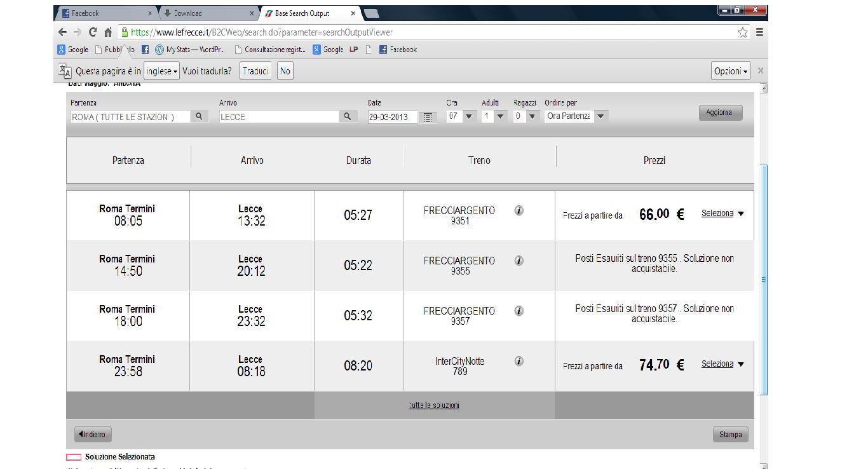This screenshot has width=868, height=469.
Task: Open the calendar date picker icon
Action: 428,118
